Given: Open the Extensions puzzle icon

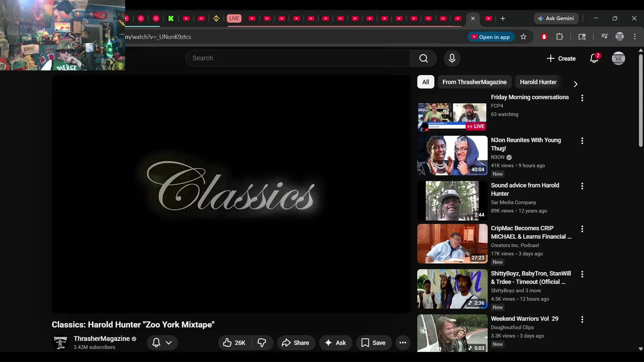Looking at the screenshot, I should [559, 37].
